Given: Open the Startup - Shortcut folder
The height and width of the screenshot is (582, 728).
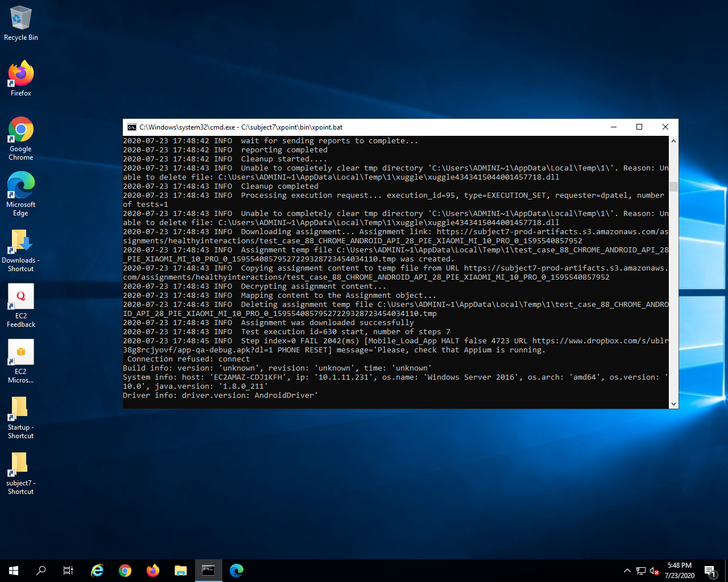Looking at the screenshot, I should 21,415.
